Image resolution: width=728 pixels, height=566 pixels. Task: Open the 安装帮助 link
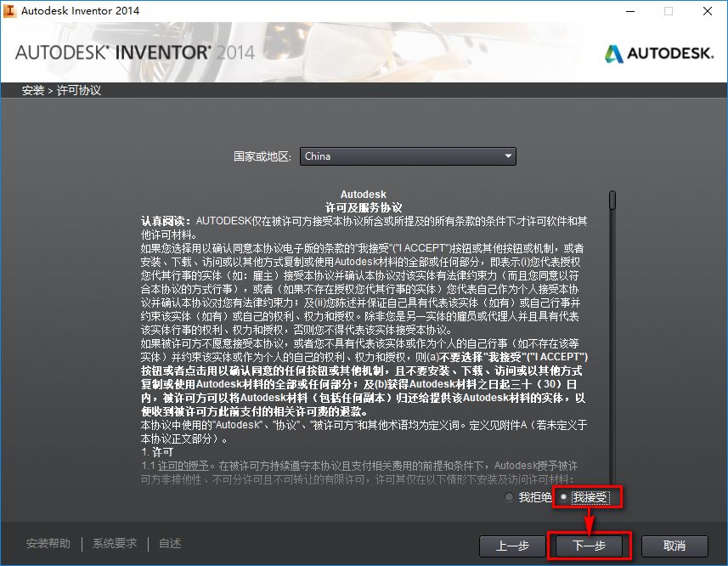pyautogui.click(x=50, y=542)
